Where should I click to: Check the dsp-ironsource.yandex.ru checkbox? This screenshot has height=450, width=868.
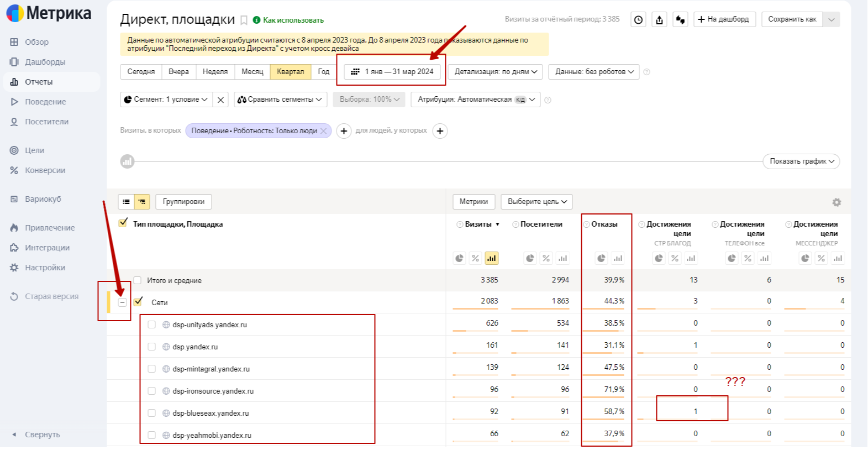152,391
